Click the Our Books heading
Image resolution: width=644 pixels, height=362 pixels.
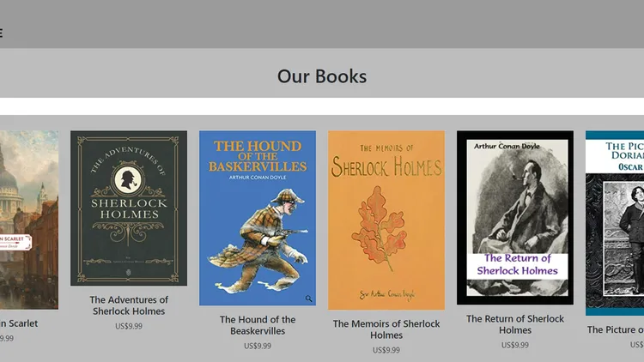click(x=322, y=76)
